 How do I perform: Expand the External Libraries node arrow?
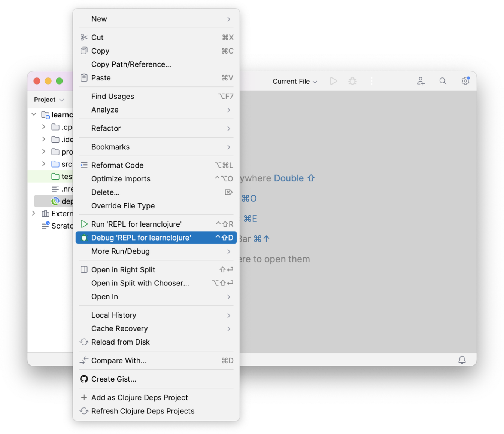pyautogui.click(x=34, y=213)
